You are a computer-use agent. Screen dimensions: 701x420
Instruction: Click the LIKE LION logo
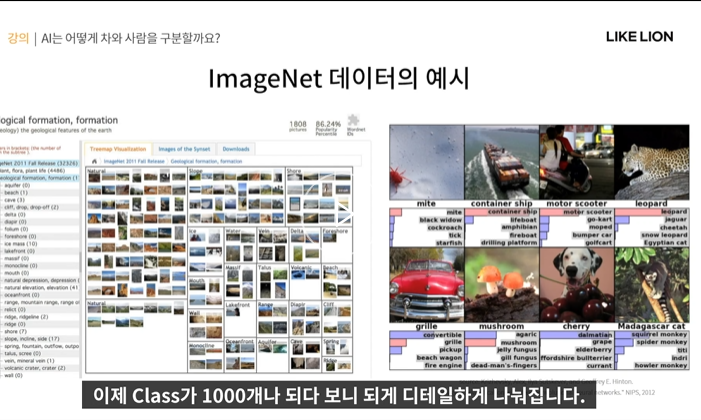639,37
